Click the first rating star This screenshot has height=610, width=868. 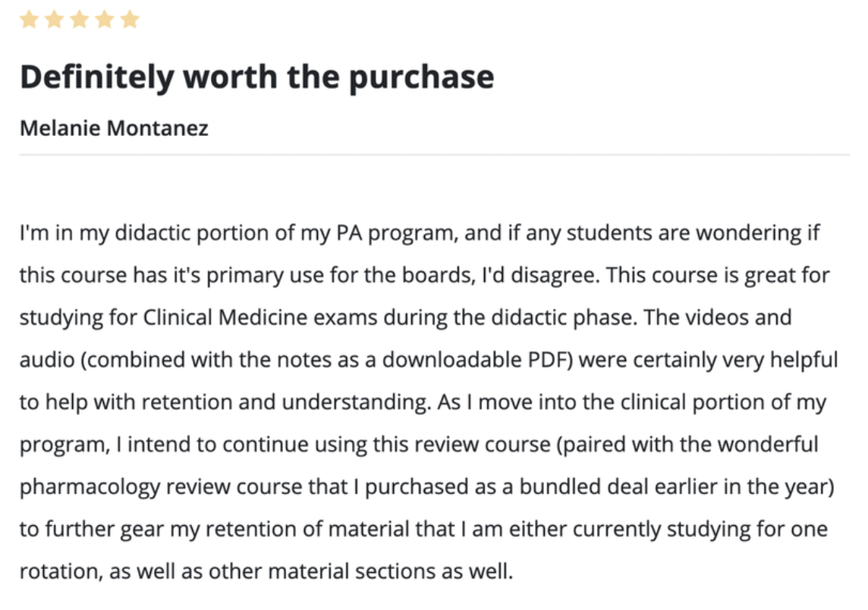[30, 20]
